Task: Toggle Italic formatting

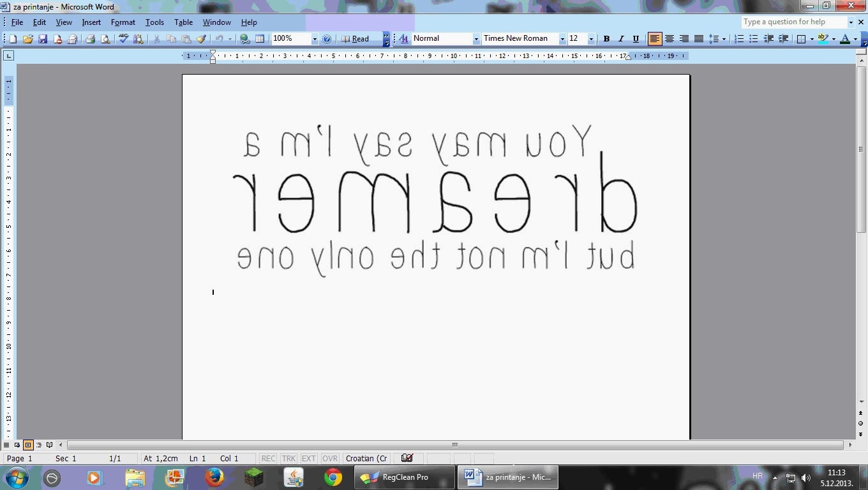Action: click(621, 39)
